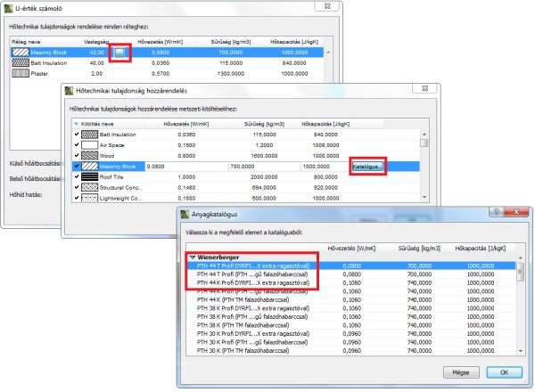
Task: Click Hővezetés column header in fill assignment dialog
Action: tap(186, 124)
